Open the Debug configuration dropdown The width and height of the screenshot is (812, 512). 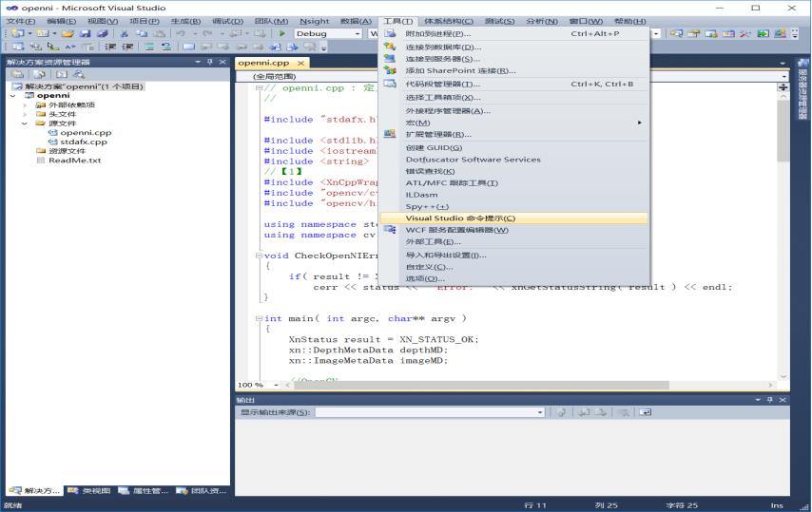[358, 33]
